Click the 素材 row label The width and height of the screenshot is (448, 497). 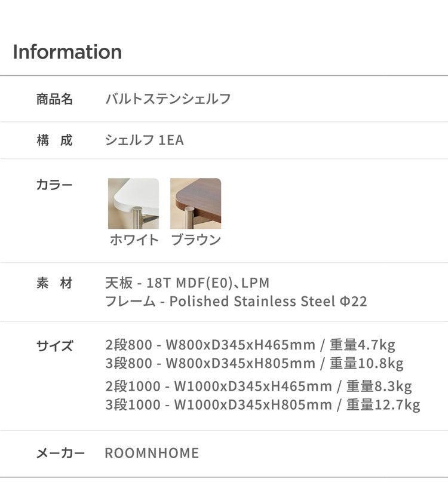[54, 283]
